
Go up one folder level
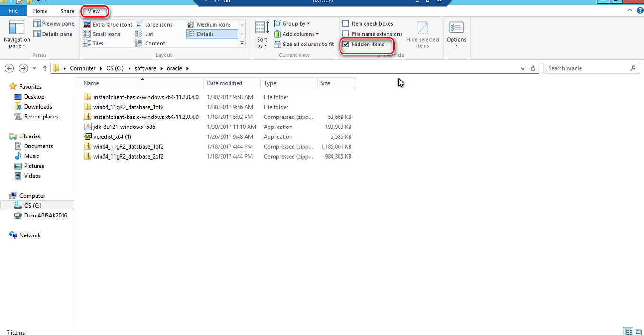(45, 68)
